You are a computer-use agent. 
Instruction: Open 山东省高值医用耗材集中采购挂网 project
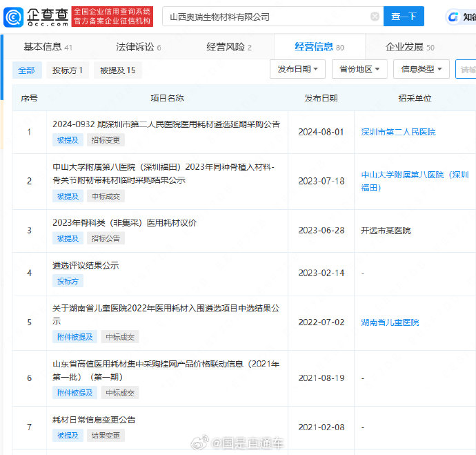[166, 371]
